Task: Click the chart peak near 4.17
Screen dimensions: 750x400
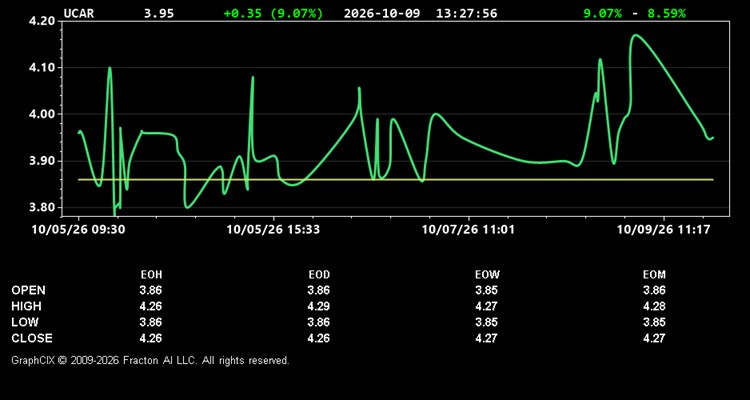Action: [636, 35]
